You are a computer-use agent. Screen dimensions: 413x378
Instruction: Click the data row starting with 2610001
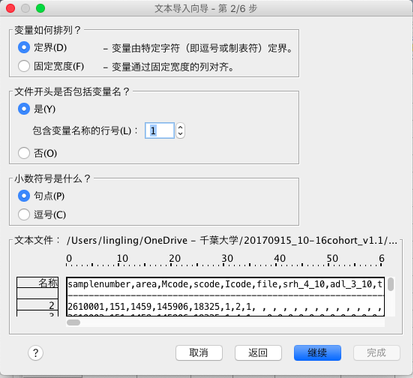[x=225, y=306]
